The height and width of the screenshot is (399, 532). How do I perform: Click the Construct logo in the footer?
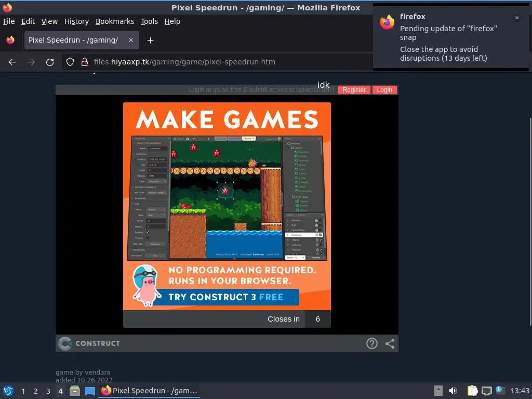coord(89,343)
